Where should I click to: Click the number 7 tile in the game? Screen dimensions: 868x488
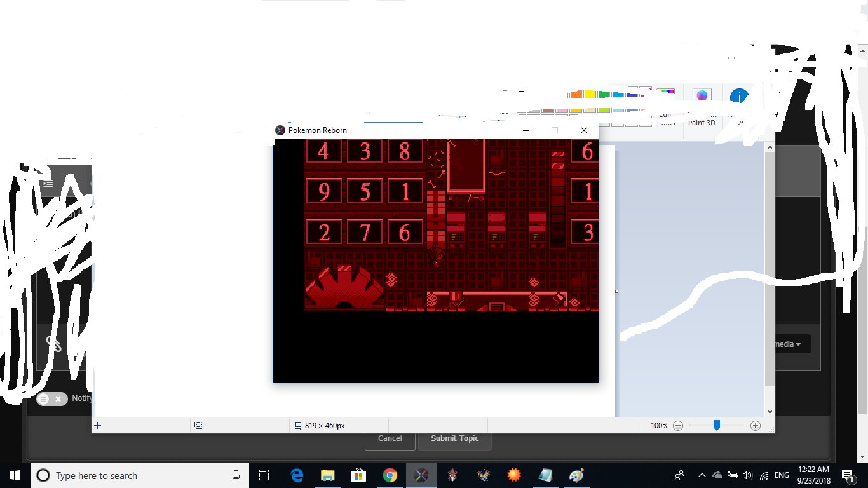365,232
